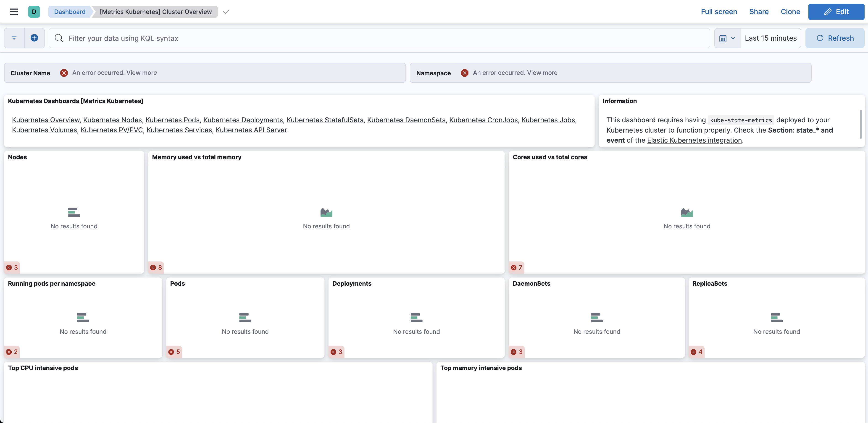The width and height of the screenshot is (868, 423).
Task: Go to the Dashboard breadcrumb
Action: click(70, 12)
